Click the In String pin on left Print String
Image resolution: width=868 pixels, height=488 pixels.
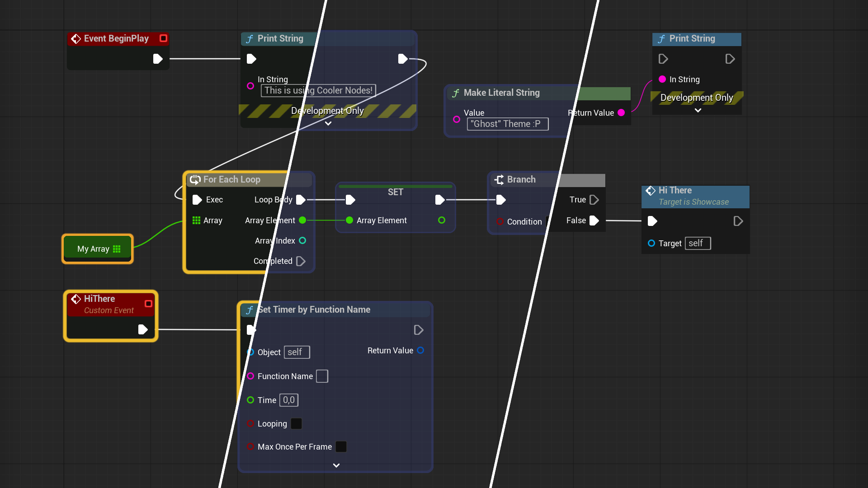pos(250,86)
